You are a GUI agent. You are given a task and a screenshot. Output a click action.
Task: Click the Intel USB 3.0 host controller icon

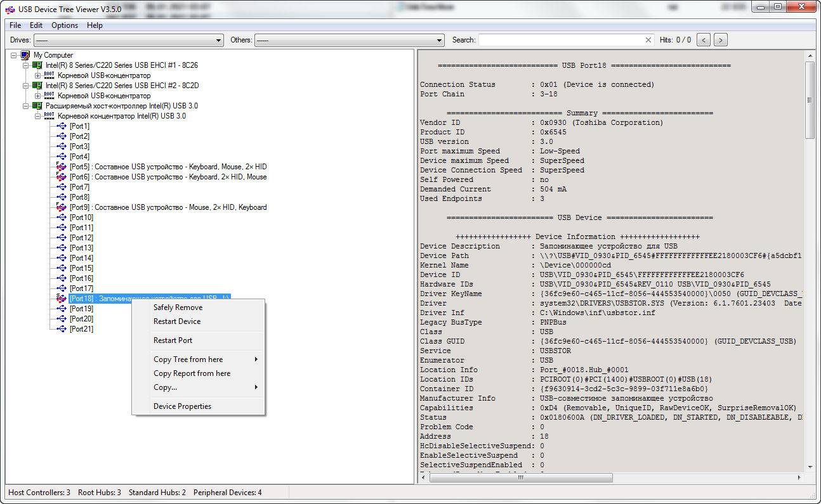tap(37, 106)
